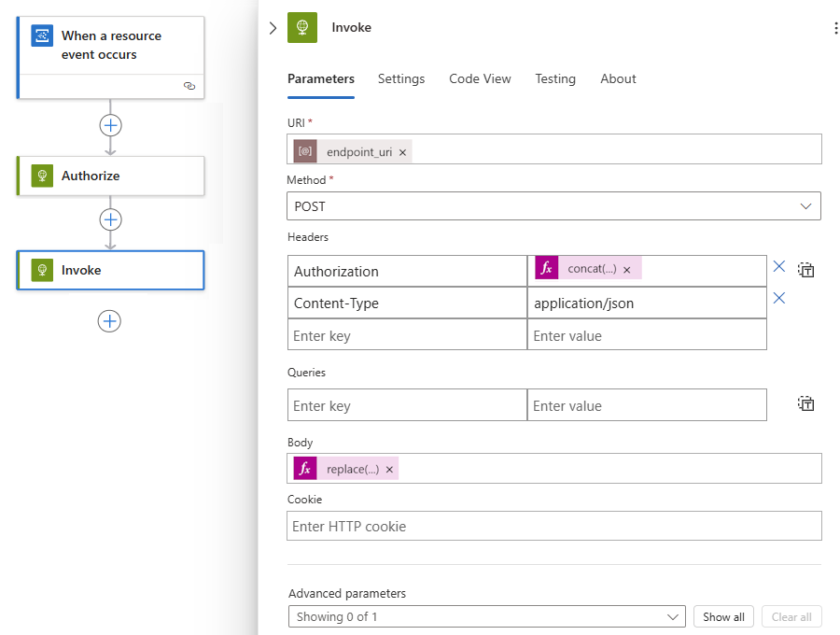Remove the endpoint_uri token
The width and height of the screenshot is (840, 635).
coord(402,153)
